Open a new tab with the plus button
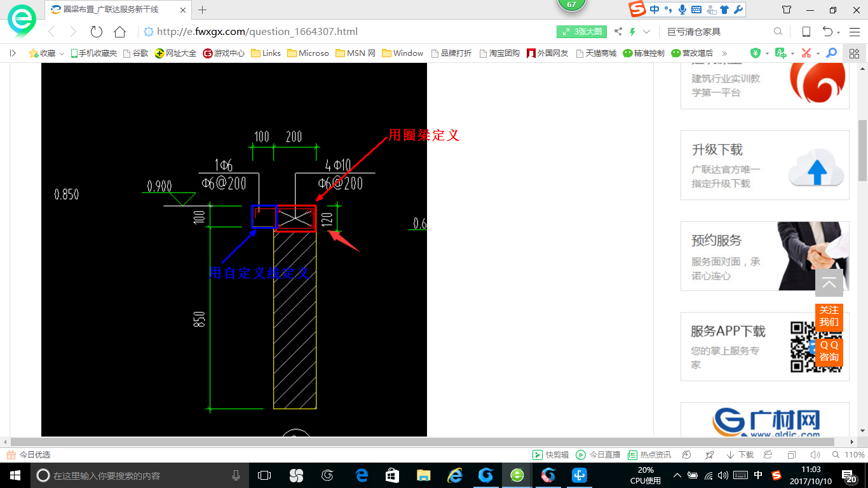 pyautogui.click(x=203, y=10)
